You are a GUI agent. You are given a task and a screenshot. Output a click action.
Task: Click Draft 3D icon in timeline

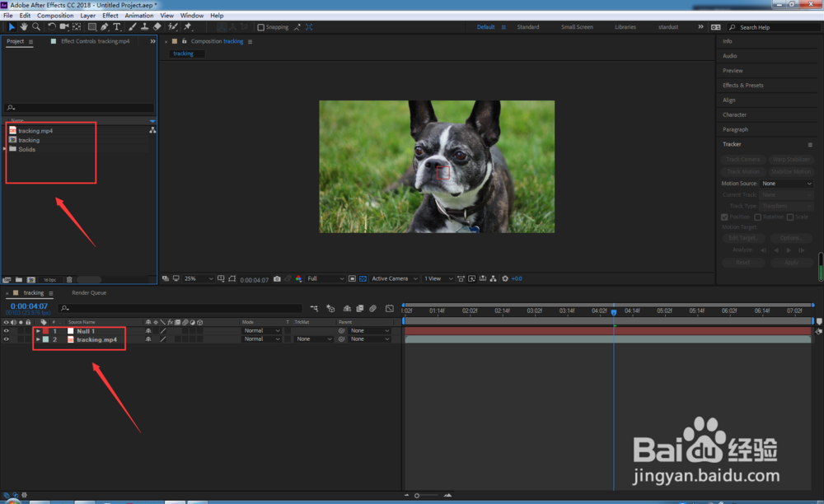point(330,309)
